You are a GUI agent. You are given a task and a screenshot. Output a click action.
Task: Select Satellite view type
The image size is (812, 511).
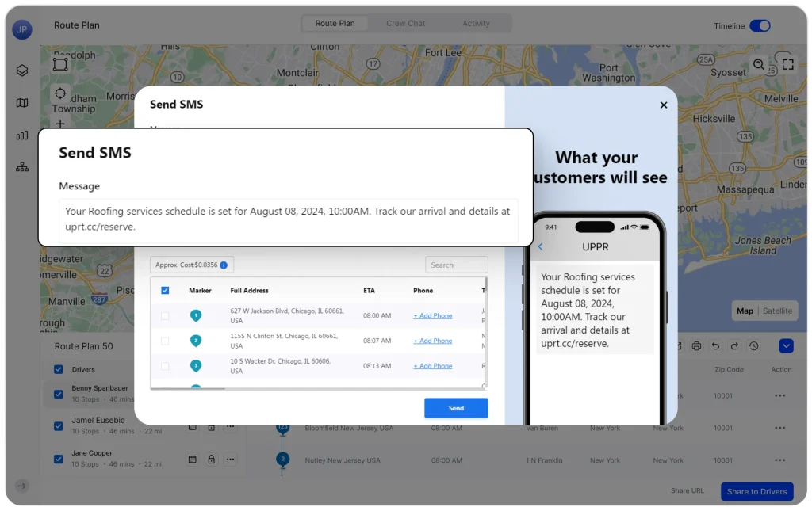777,311
